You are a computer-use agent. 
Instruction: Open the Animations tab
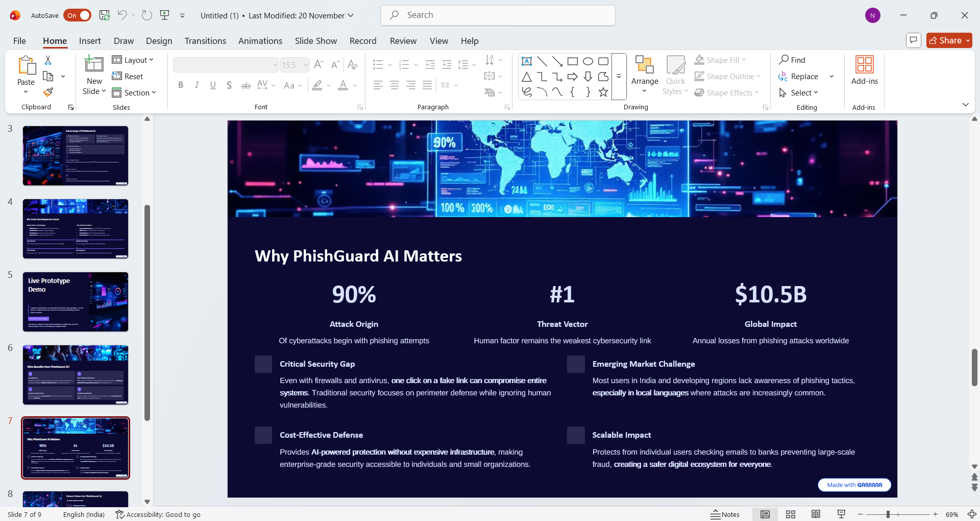click(x=260, y=41)
